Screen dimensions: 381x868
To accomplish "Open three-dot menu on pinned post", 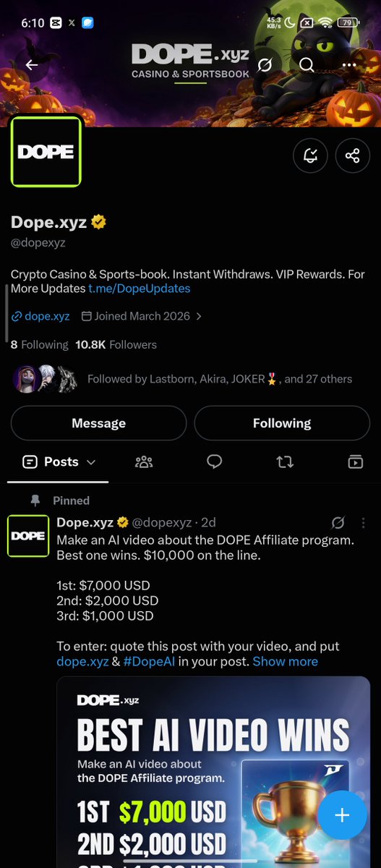I will [x=363, y=522].
